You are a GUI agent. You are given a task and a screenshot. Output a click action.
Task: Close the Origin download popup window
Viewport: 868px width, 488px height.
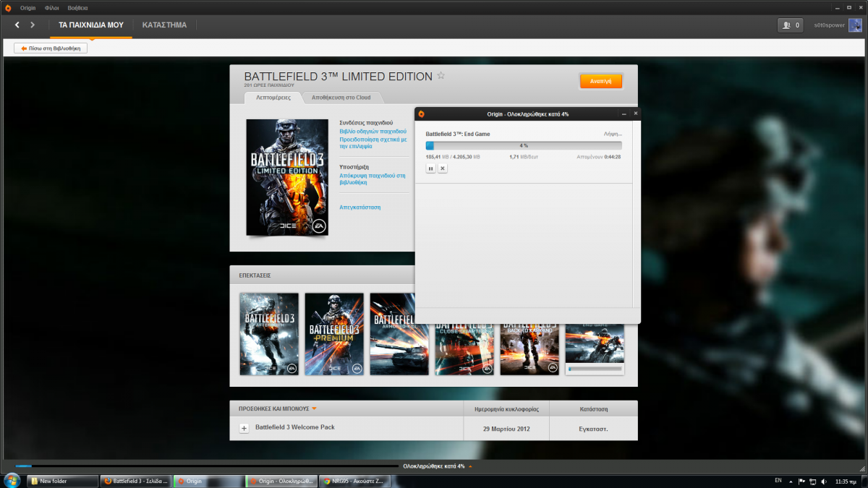636,114
